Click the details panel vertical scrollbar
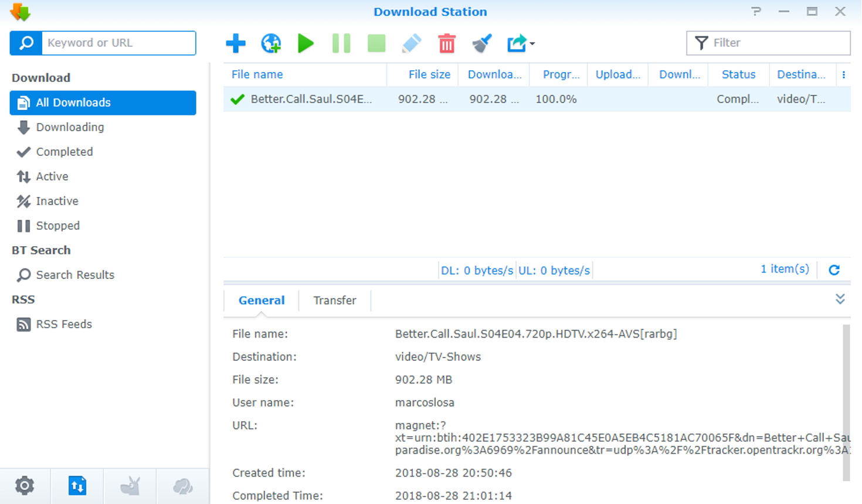 click(846, 403)
